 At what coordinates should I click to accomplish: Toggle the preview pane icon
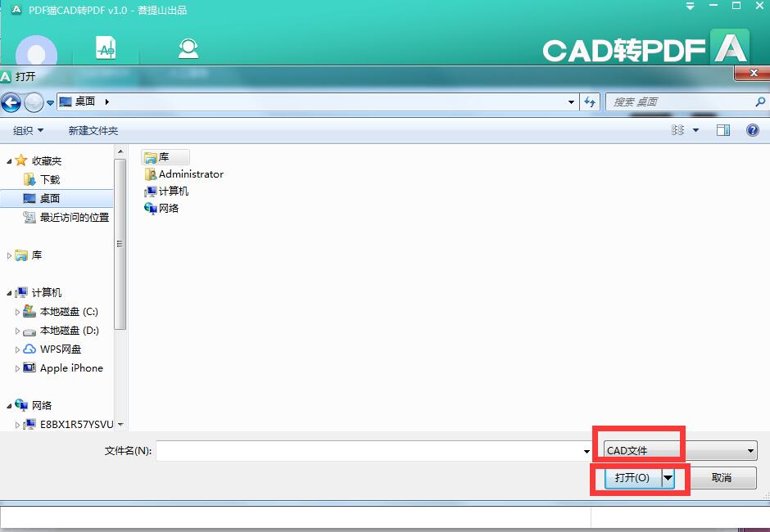click(722, 130)
